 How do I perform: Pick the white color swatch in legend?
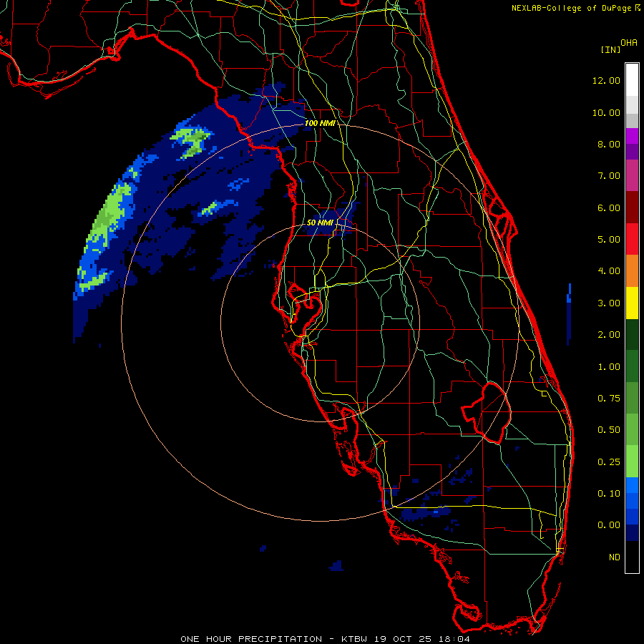click(x=632, y=80)
